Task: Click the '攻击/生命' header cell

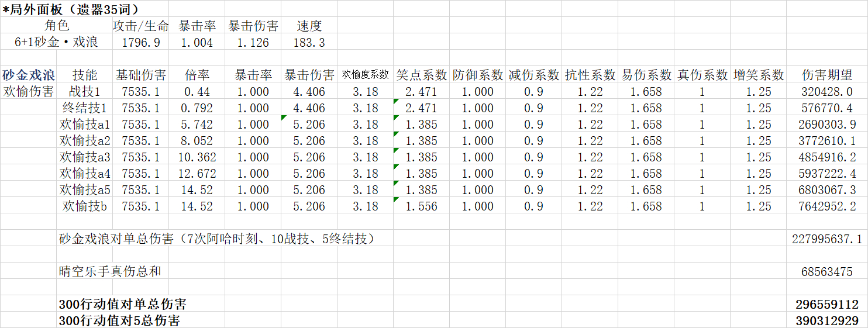Action: click(x=140, y=26)
